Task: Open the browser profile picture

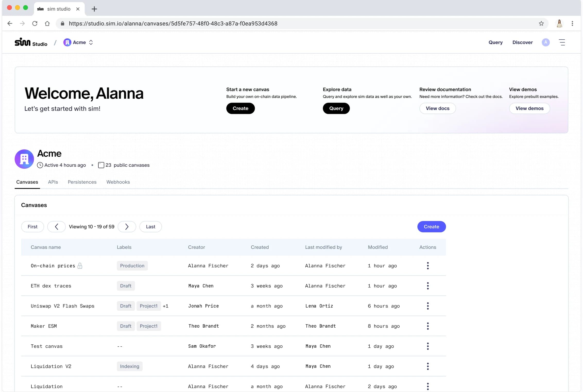Action: tap(559, 23)
